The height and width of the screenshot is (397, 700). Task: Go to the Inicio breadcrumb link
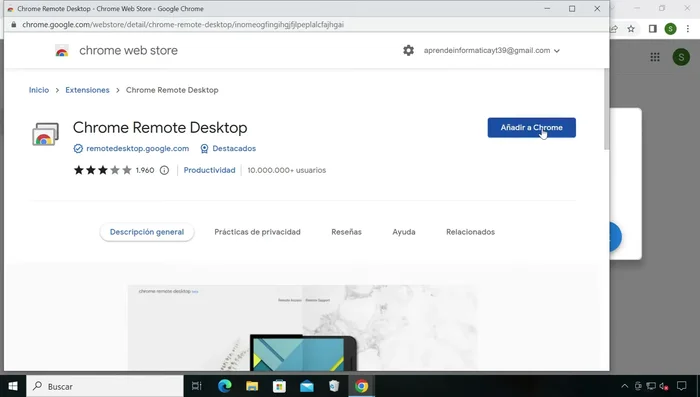pos(39,90)
